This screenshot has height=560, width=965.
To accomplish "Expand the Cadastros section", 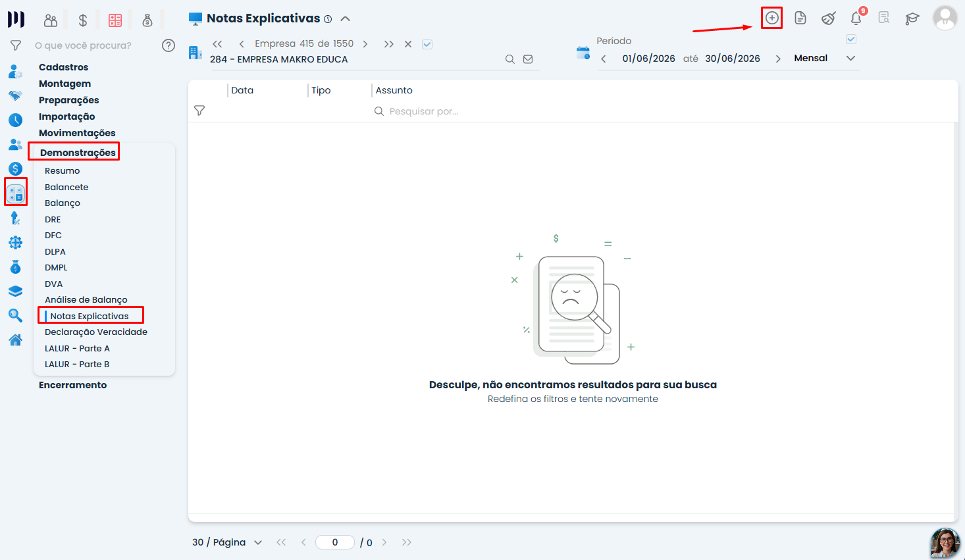I will click(x=63, y=67).
